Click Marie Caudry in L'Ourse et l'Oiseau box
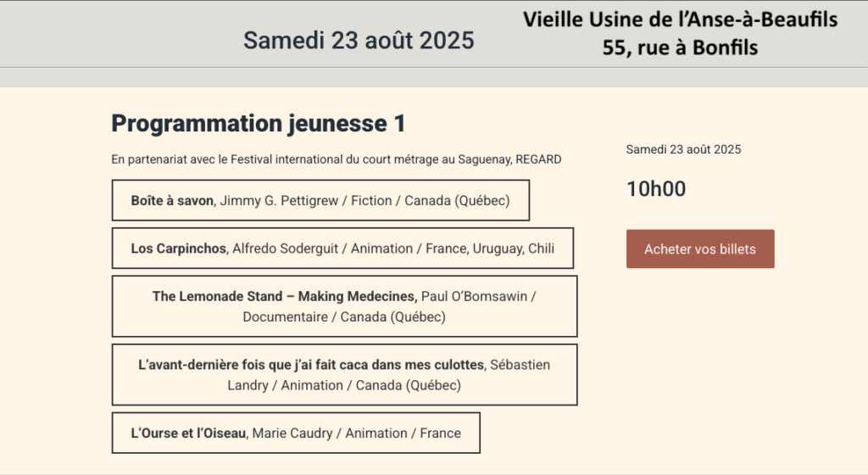 coord(292,433)
